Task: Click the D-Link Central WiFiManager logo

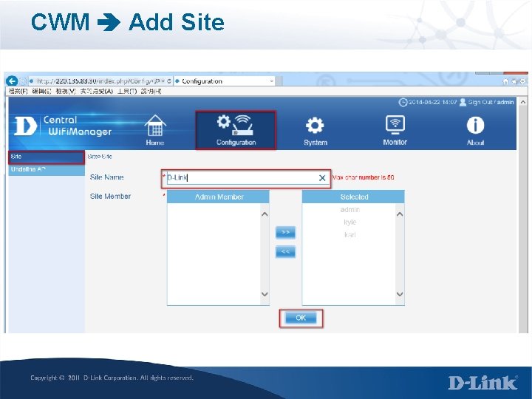Action: 63,126
